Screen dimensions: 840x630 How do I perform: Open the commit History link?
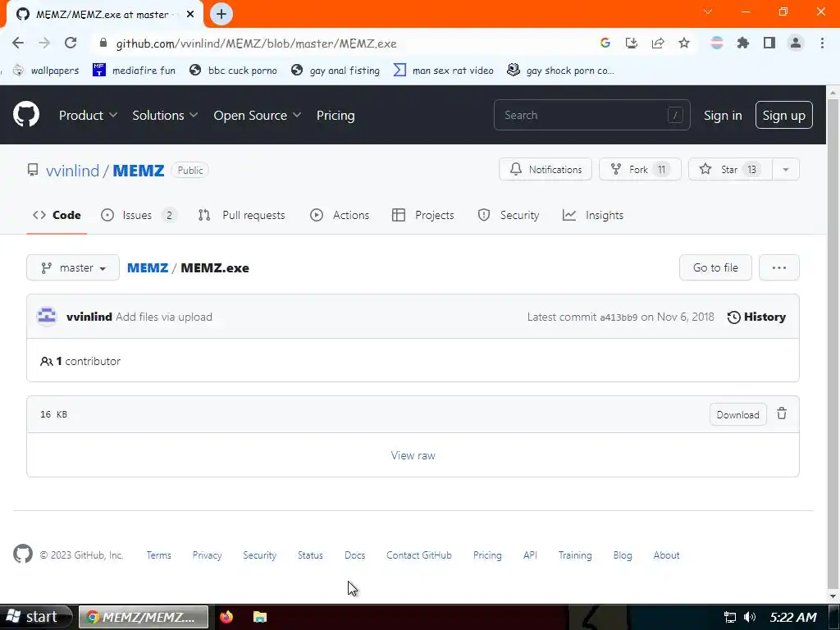(756, 317)
